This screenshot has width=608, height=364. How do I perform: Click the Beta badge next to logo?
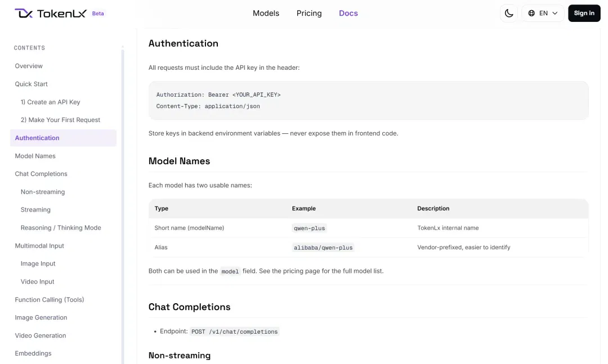98,13
